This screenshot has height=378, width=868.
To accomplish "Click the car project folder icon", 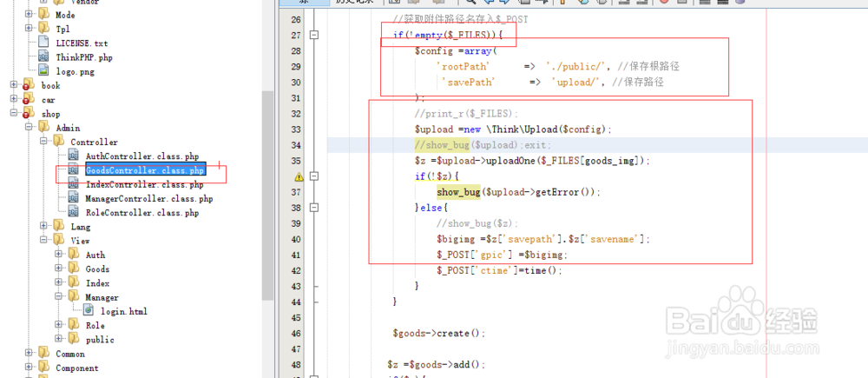I will [29, 100].
